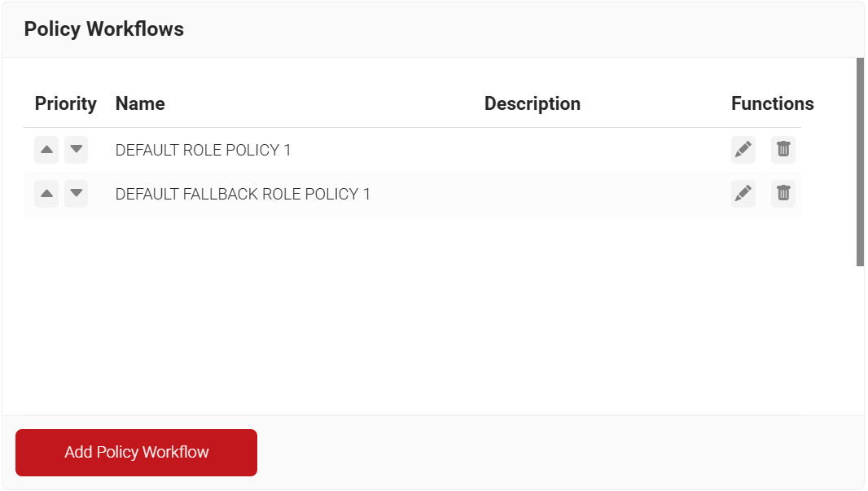868x491 pixels.
Task: Click the Functions column header
Action: (x=772, y=104)
